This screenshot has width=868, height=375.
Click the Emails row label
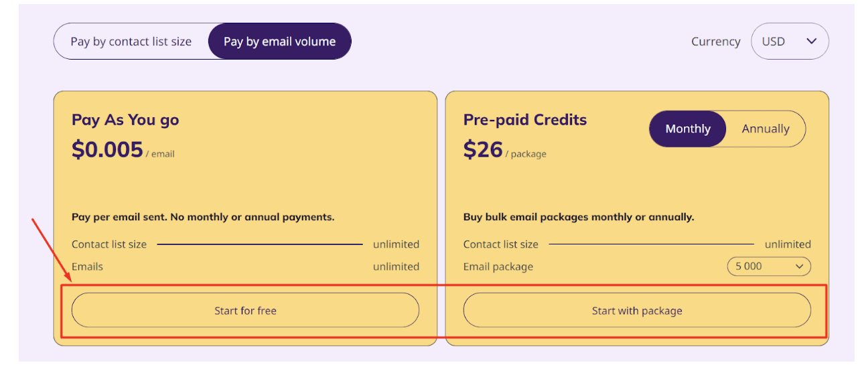[88, 267]
